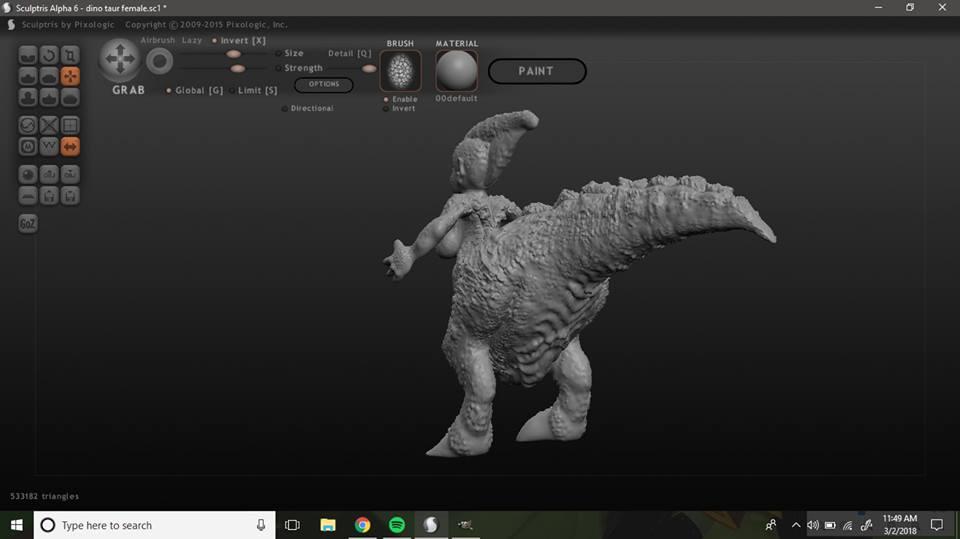960x539 pixels.
Task: Switch to PAINT mode
Action: [x=537, y=71]
